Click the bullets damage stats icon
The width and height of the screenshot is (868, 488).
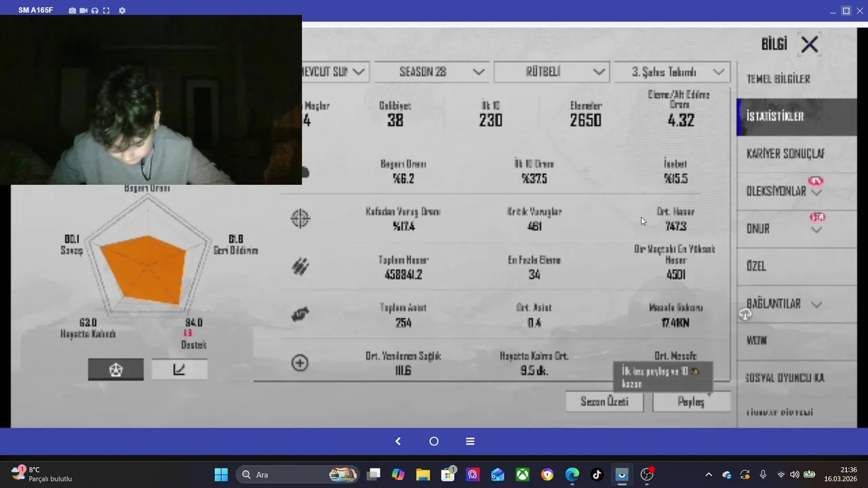click(300, 266)
